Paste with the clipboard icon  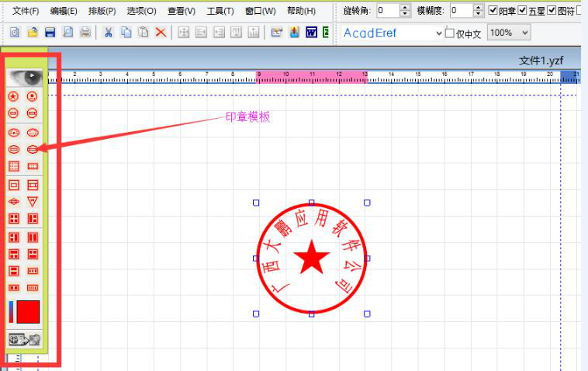(x=144, y=33)
